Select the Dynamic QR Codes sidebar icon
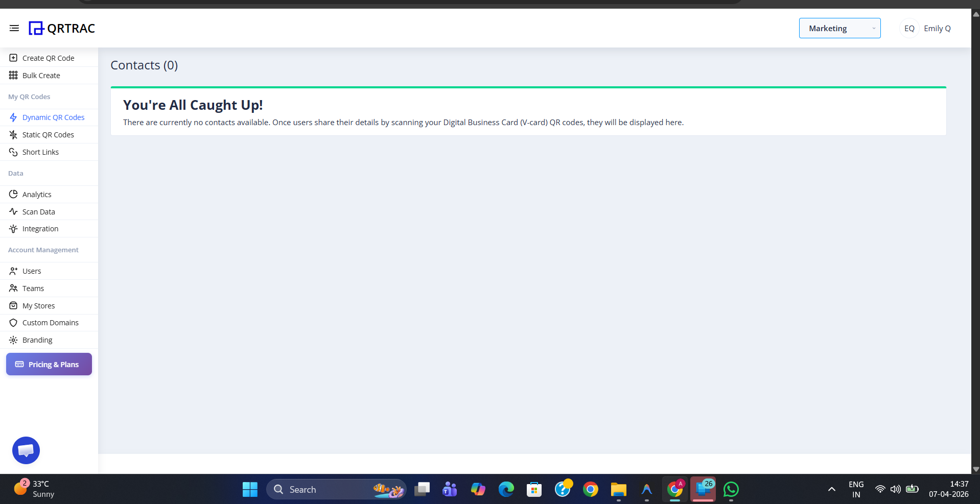The image size is (980, 504). [13, 117]
